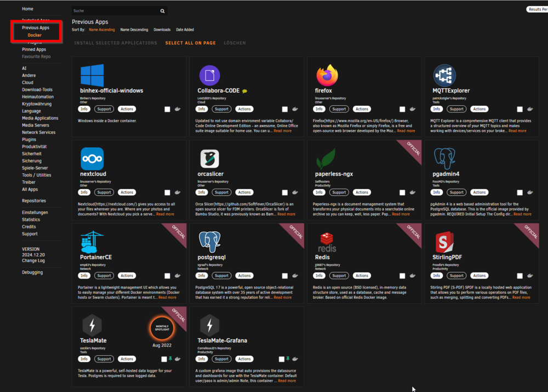Click the Monthly Spotlight badge on TeslaMate
Image resolution: width=548 pixels, height=392 pixels.
point(162,328)
